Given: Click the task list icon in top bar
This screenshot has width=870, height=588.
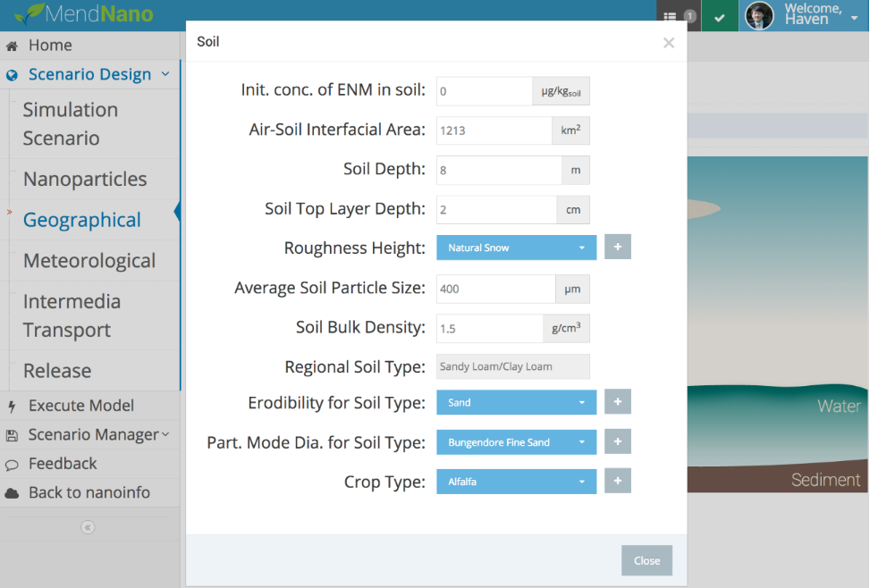Looking at the screenshot, I should point(671,16).
